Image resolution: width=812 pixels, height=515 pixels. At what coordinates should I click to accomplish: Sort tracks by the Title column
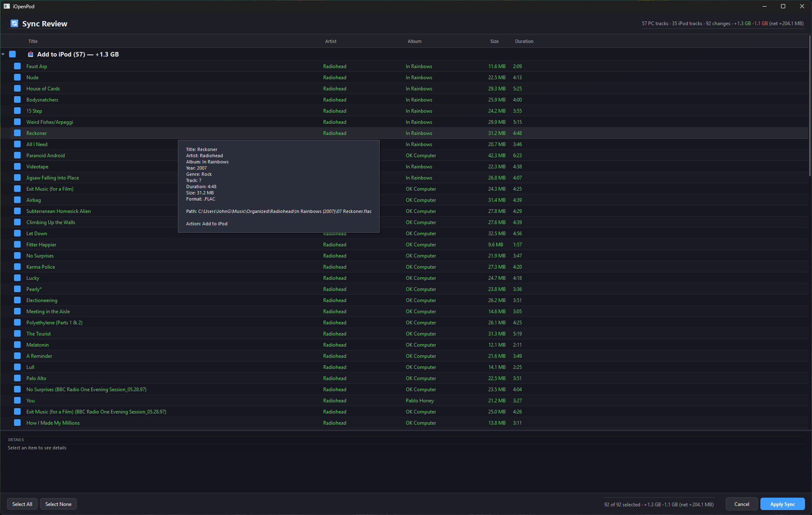click(33, 41)
